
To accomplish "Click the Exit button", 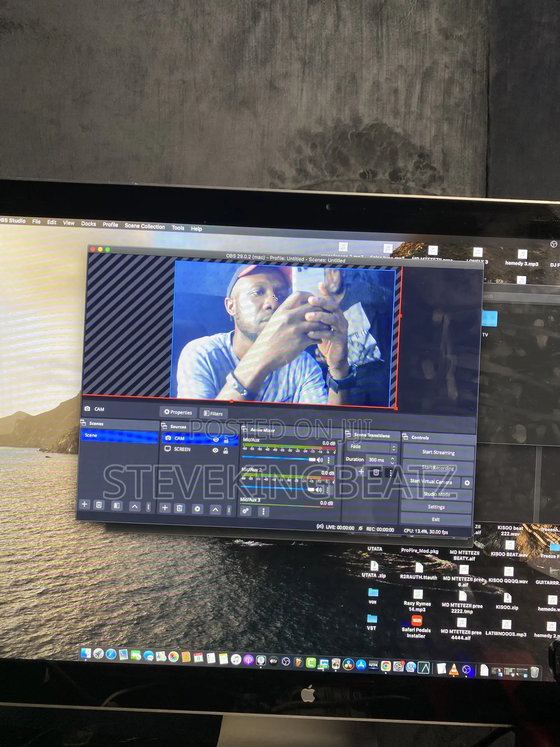I will click(436, 519).
